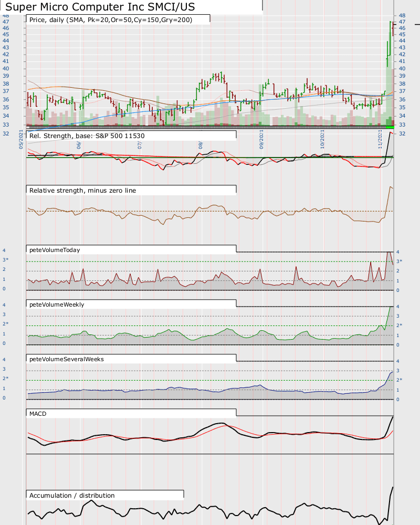This screenshot has width=420, height=525.
Task: Click the peteVolumeToday panel label
Action: point(55,250)
